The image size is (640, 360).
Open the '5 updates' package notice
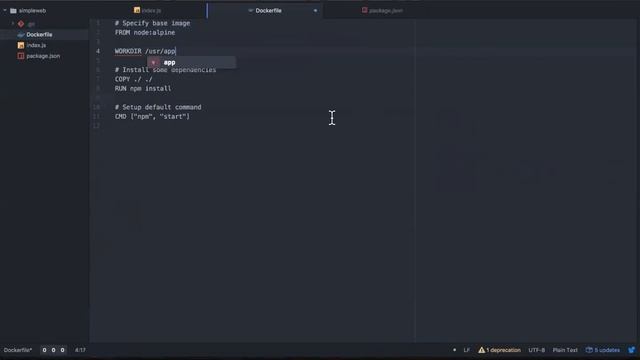pos(607,350)
